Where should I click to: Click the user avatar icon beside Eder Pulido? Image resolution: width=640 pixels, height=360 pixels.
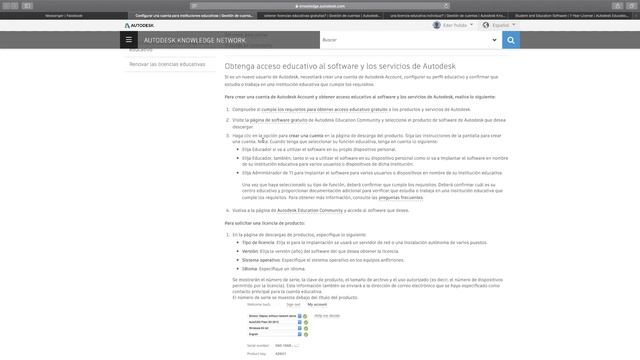[436, 25]
